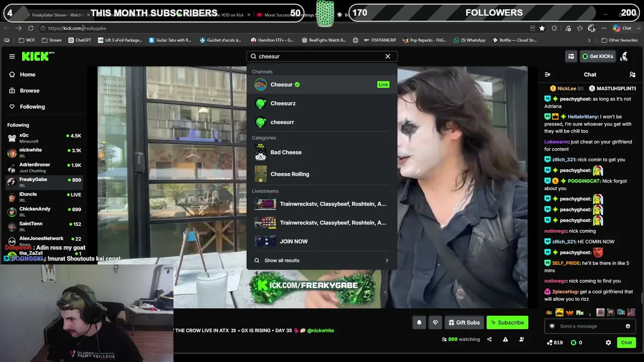Open AlexJonesNetwork channel from Following list
The height and width of the screenshot is (362, 644).
click(x=44, y=240)
